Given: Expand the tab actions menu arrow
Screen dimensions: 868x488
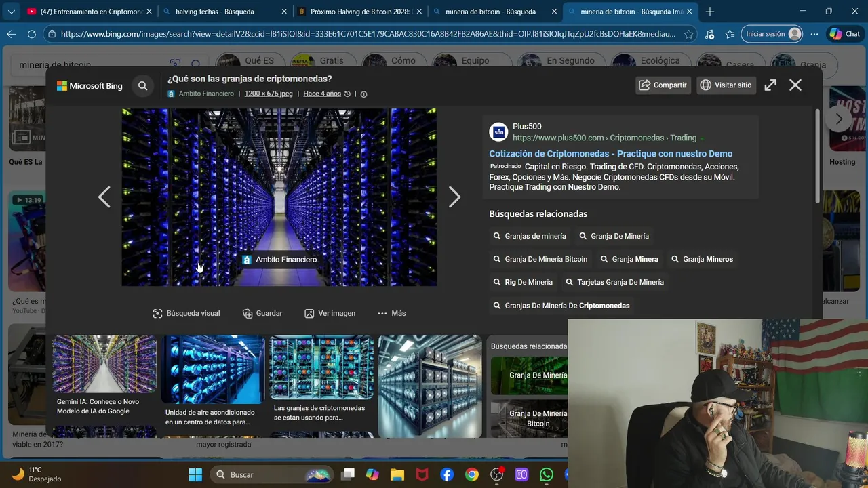Looking at the screenshot, I should 11,12.
